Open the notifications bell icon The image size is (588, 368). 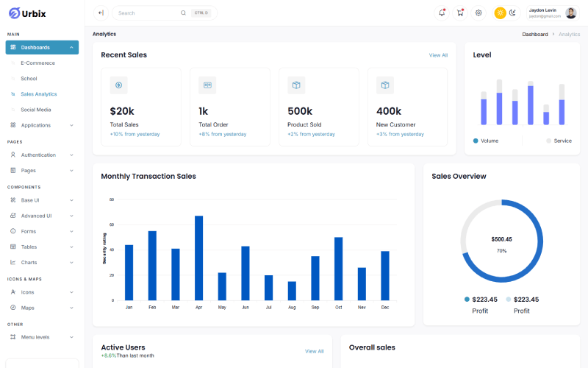point(442,13)
